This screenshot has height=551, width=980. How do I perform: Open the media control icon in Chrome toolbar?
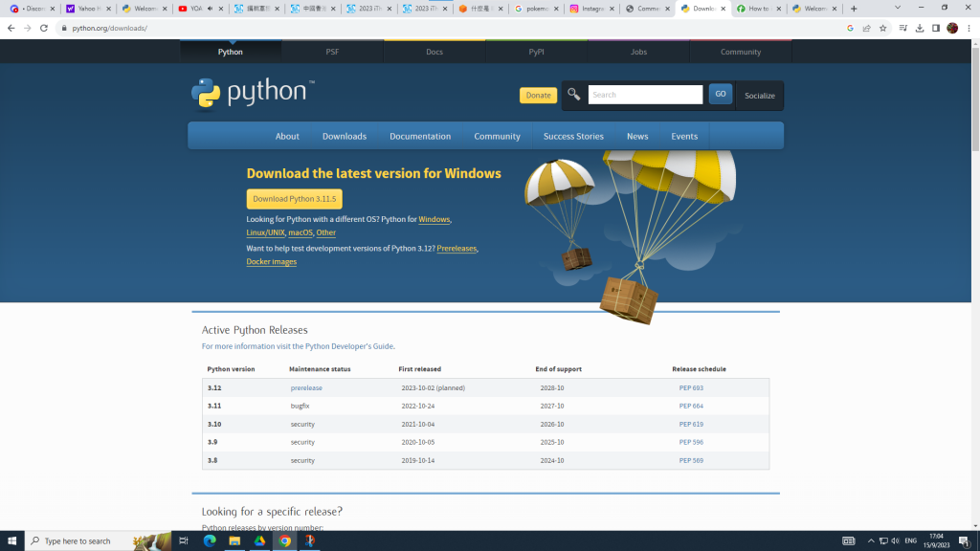click(x=902, y=28)
